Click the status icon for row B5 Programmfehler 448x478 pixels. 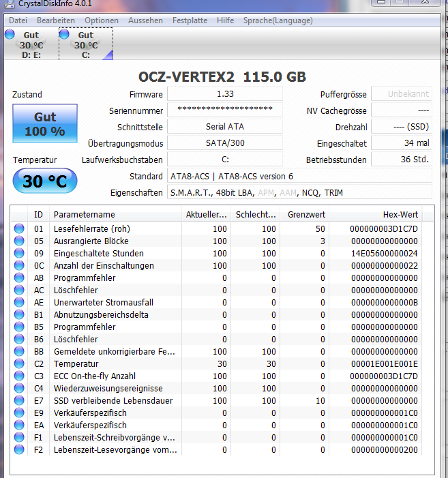[x=19, y=327]
